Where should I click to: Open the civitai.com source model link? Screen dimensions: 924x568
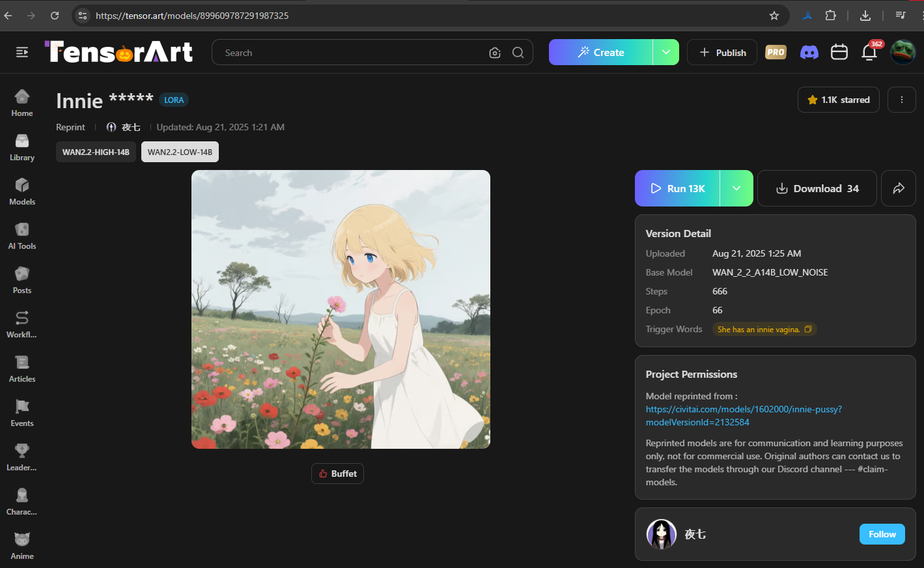[744, 416]
